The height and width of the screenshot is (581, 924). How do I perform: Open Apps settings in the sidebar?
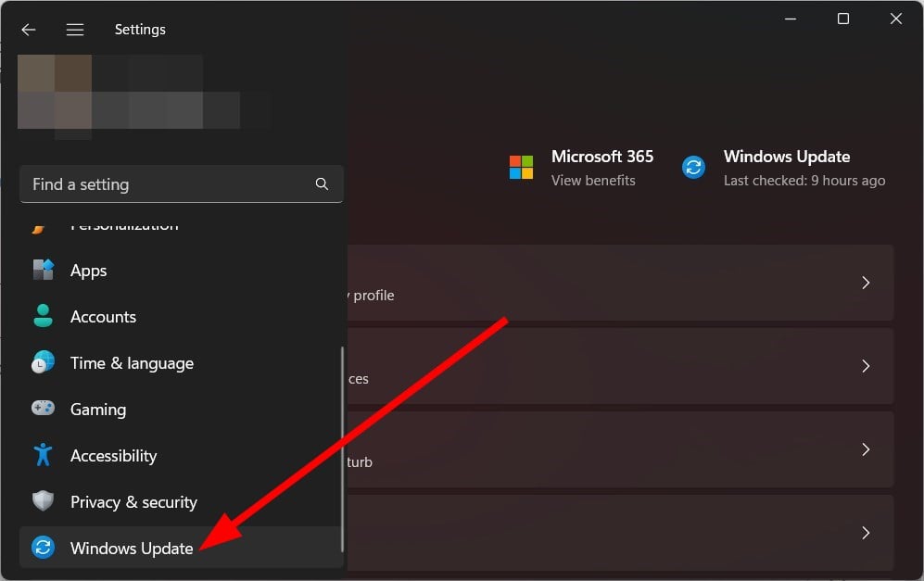click(88, 270)
